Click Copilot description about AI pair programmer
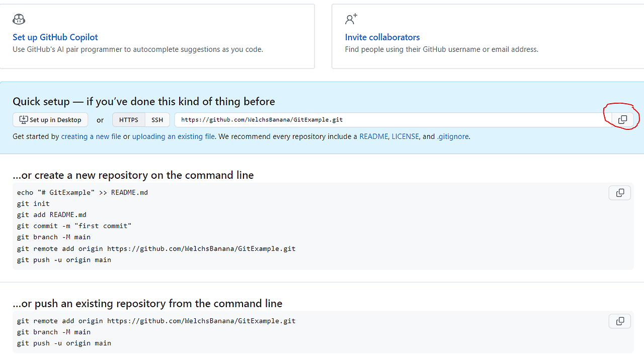Screen dimensions: 644x356 coord(138,49)
